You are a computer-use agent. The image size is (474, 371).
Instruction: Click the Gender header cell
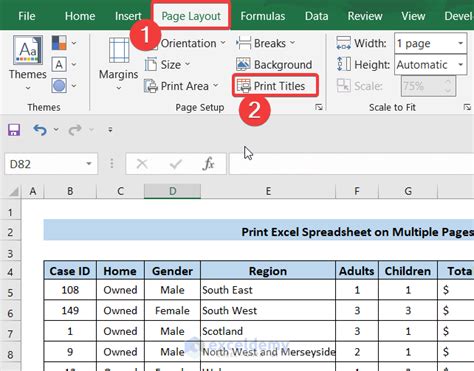[172, 271]
